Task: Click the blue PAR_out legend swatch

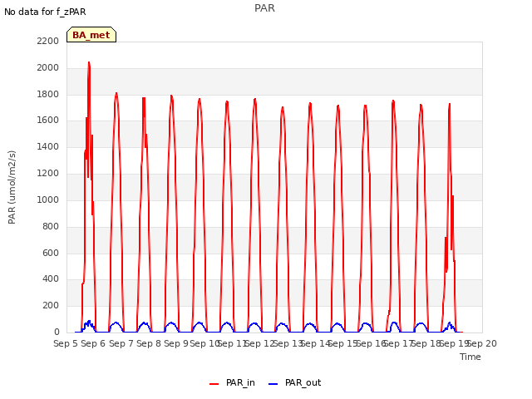Action: [273, 384]
